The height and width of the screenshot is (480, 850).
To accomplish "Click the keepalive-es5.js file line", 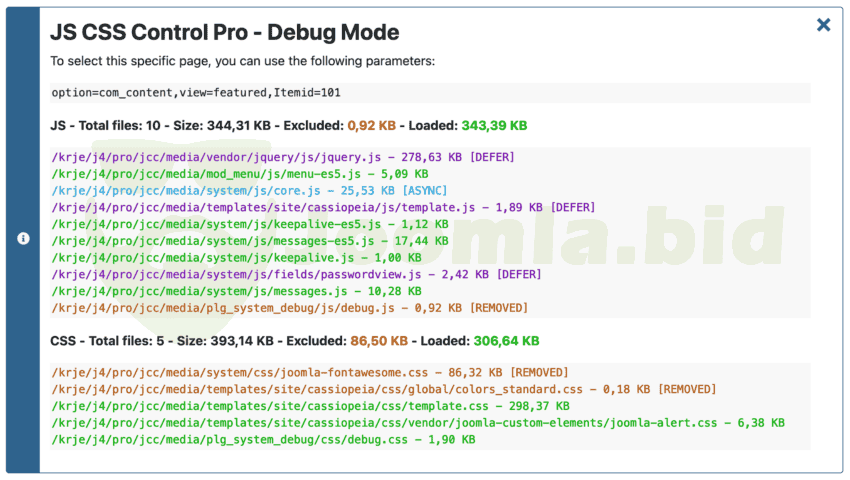I will point(250,224).
